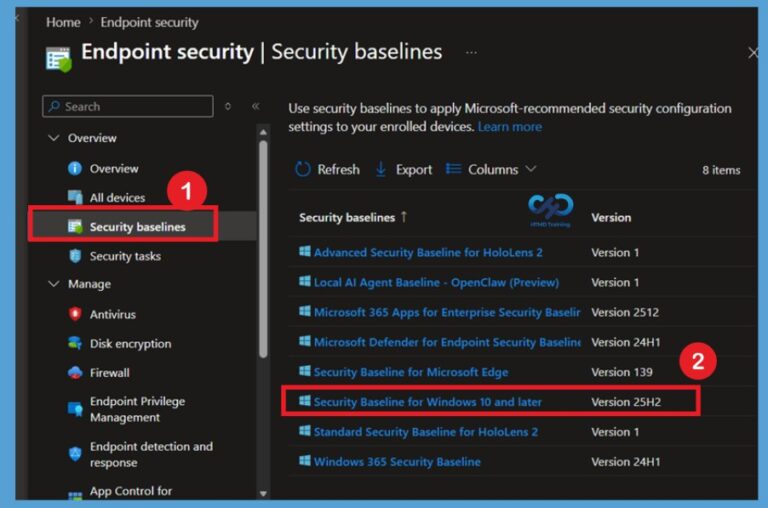Click the Firewall cloud icon
768x508 pixels.
pyautogui.click(x=75, y=373)
